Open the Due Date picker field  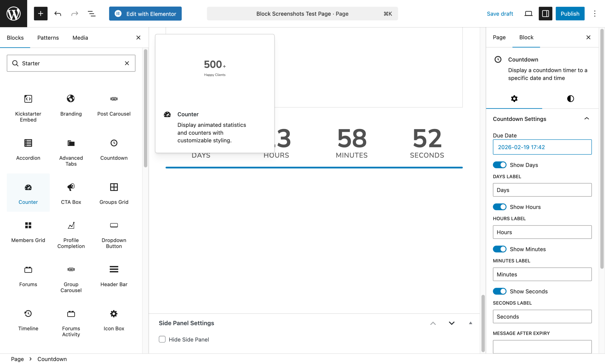pos(542,147)
